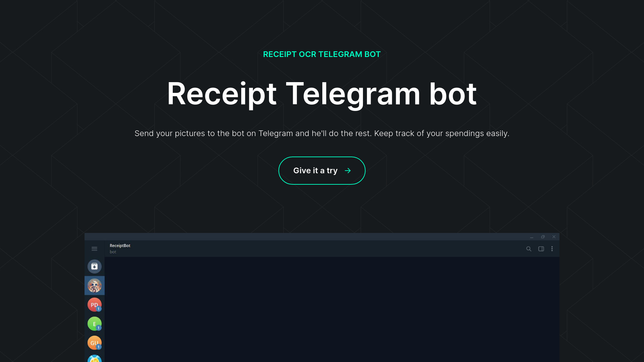Click the wolf avatar contact in sidebar

click(94, 285)
